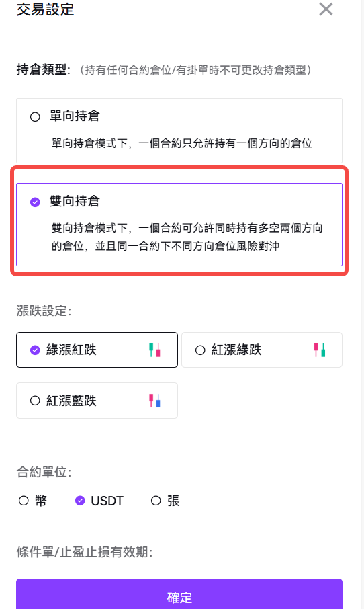
Task: Click the 雙向持倉模式下 description paragraph
Action: click(x=187, y=237)
